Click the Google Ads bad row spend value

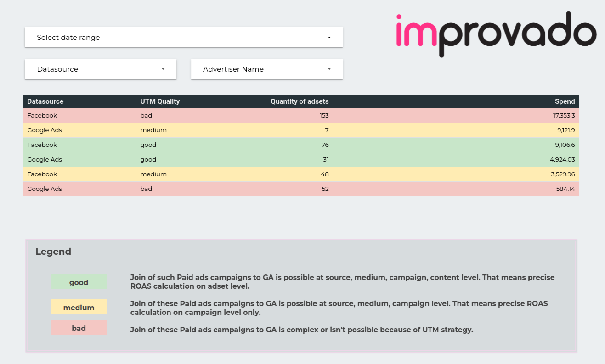[565, 189]
